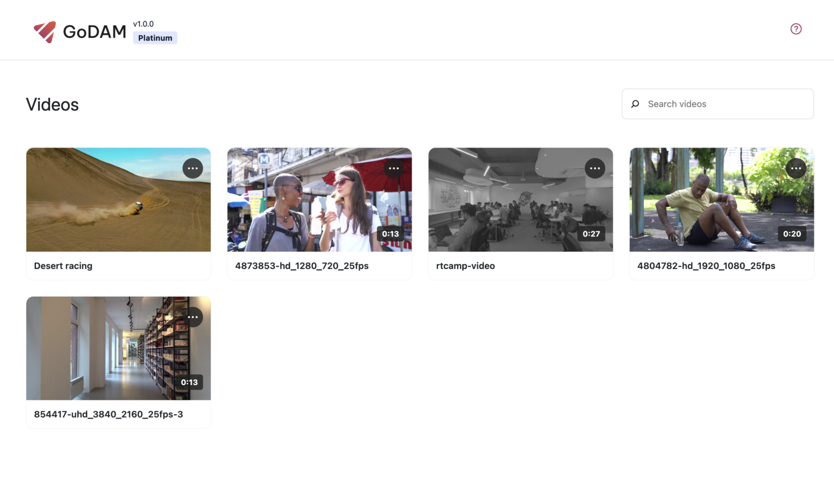Image resolution: width=834 pixels, height=504 pixels.
Task: Expand the ellipsis dropdown on rtcamp-video card
Action: coord(595,168)
